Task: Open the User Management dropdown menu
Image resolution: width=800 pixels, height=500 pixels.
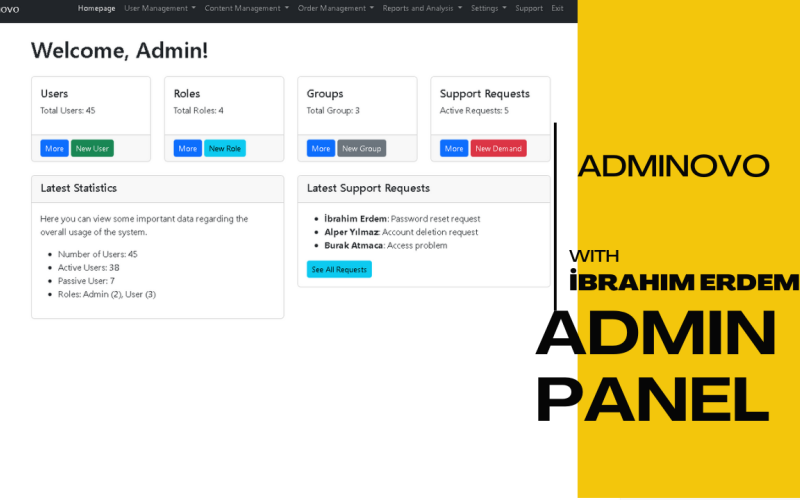Action: click(x=160, y=8)
